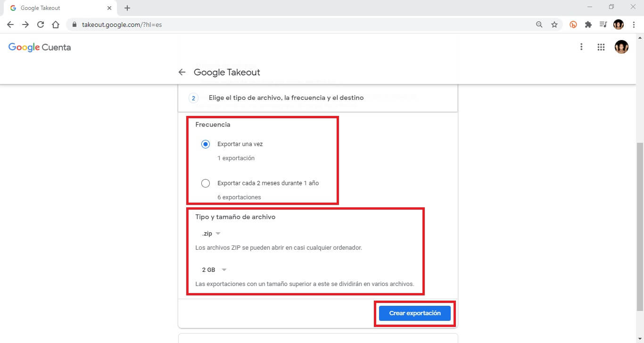Open the Chrome three-dot menu
The width and height of the screenshot is (644, 343).
(634, 24)
